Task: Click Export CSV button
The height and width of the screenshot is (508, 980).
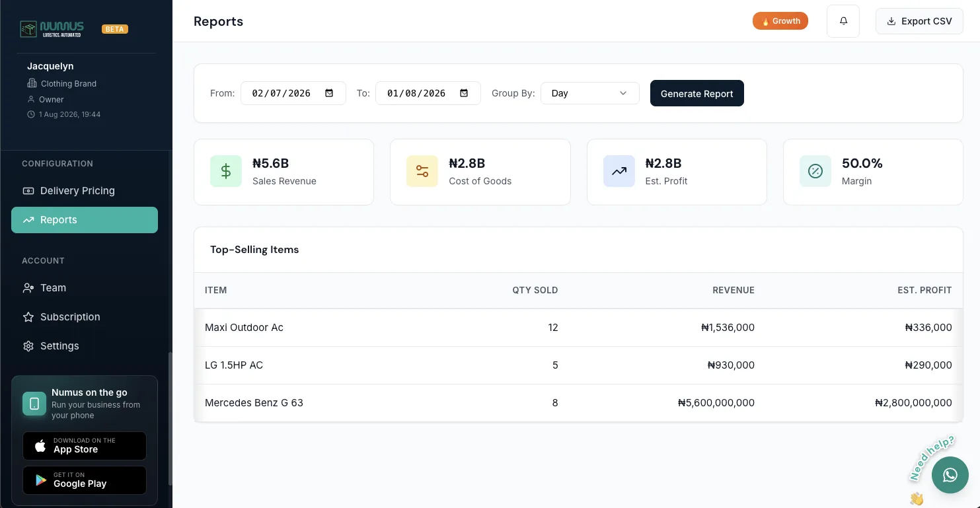Action: 919,21
